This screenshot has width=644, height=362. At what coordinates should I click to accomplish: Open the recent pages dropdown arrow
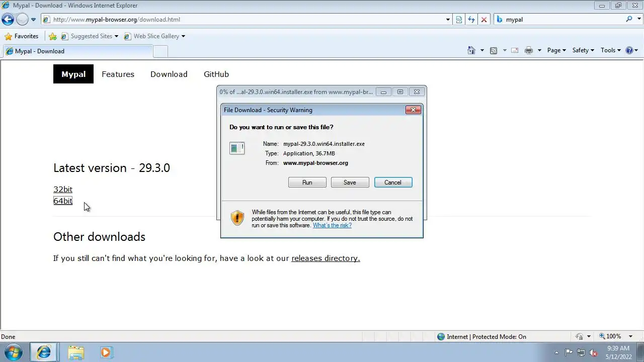pos(33,20)
